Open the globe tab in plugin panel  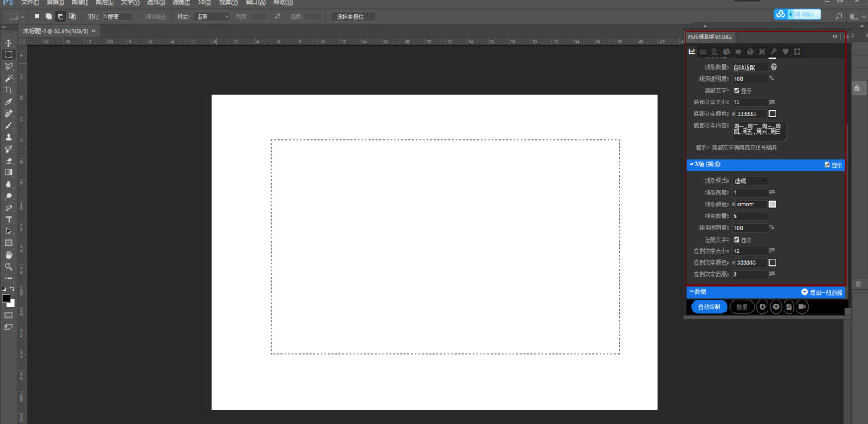[750, 52]
